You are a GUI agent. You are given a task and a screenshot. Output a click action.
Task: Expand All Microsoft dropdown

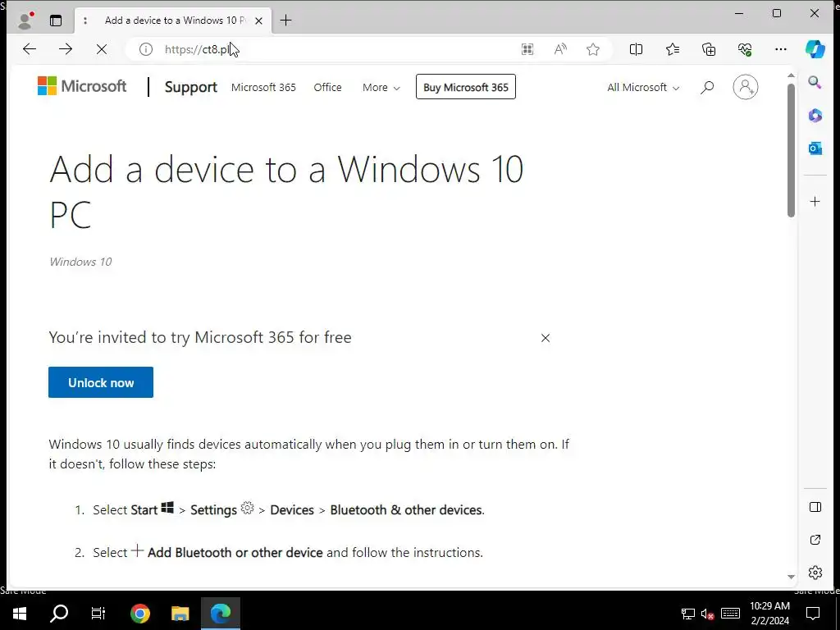[x=643, y=87]
